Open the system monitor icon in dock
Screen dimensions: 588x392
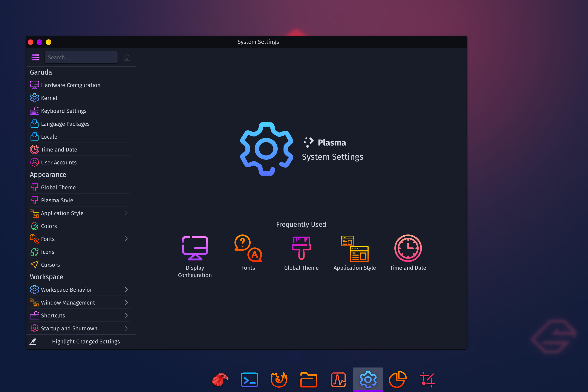338,379
